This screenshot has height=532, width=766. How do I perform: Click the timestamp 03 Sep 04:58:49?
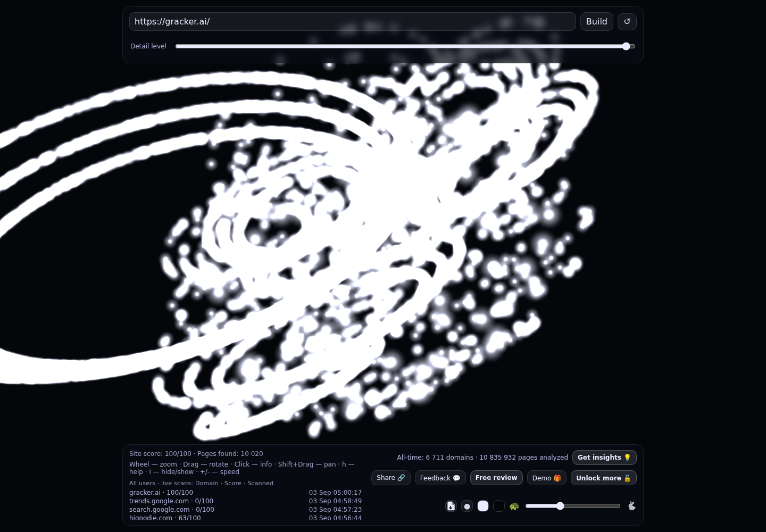pyautogui.click(x=335, y=501)
